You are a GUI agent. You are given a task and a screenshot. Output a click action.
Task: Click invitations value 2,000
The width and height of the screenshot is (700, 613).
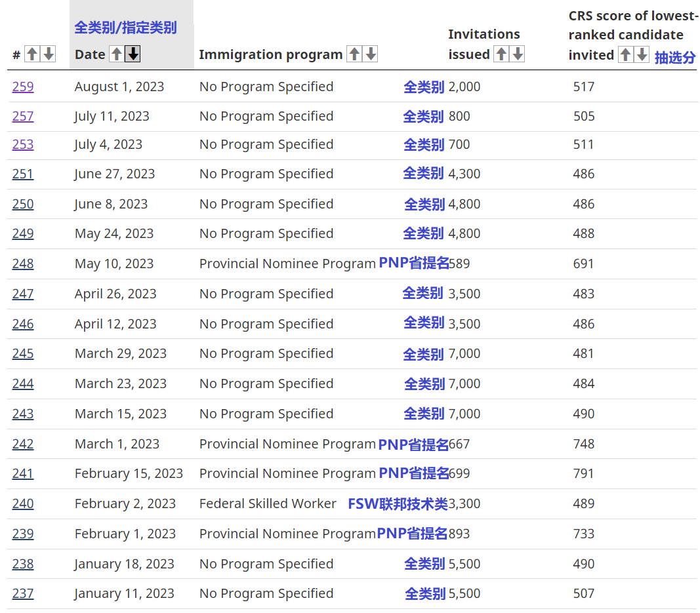(464, 87)
